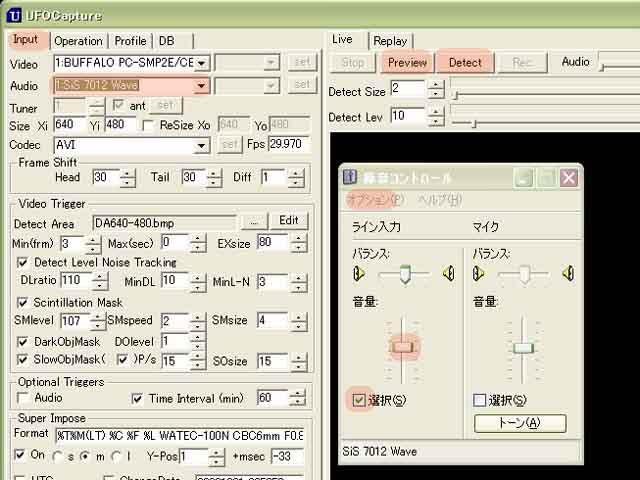Click left speaker icon of line-in balance
Image resolution: width=640 pixels, height=480 pixels.
pyautogui.click(x=358, y=273)
